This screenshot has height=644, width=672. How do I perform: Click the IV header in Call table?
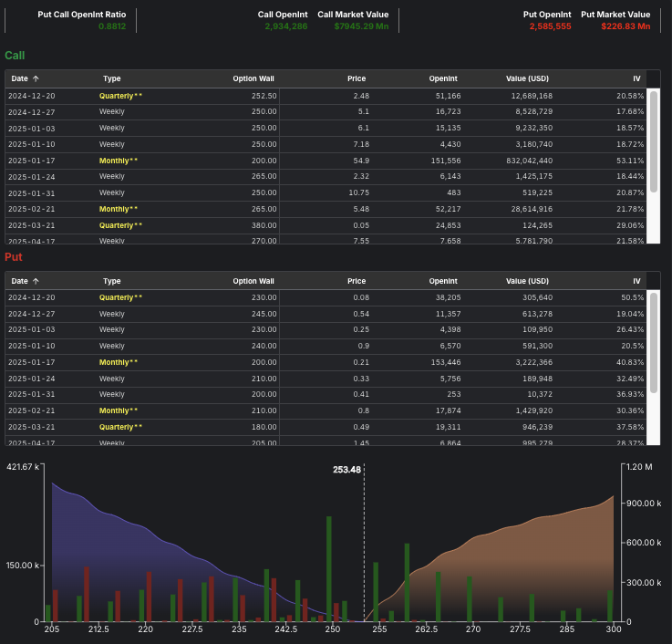[x=636, y=79]
